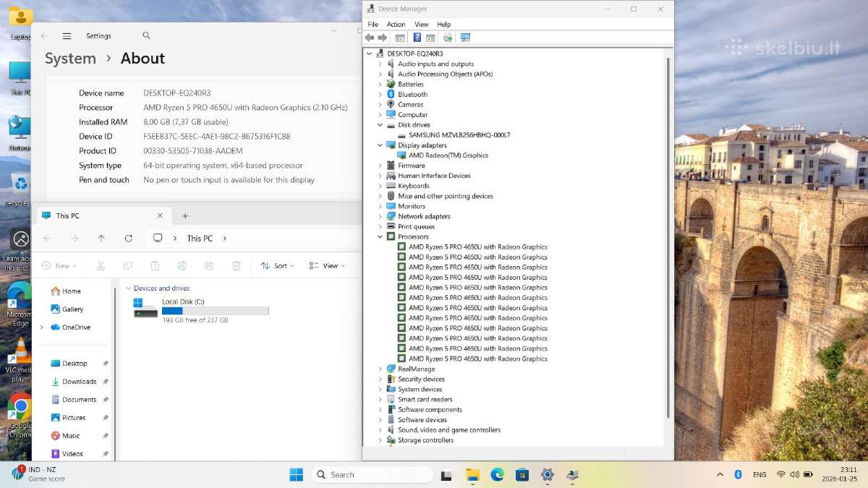Open Windows Start menu

coord(296,474)
